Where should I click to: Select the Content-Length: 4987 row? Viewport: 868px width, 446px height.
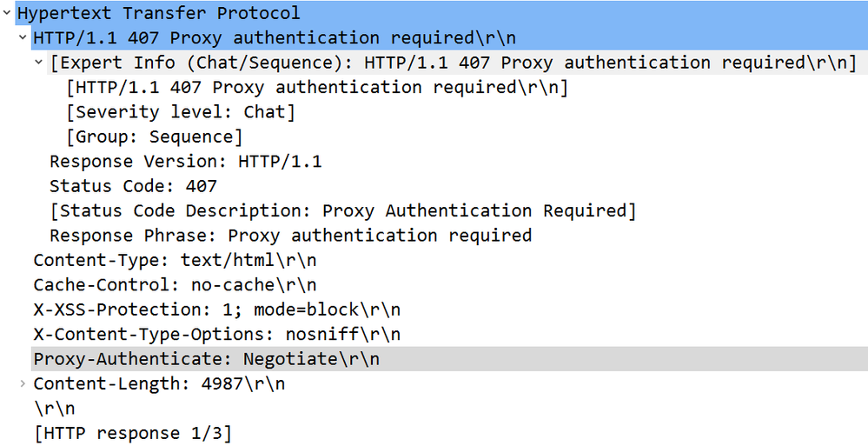click(159, 383)
